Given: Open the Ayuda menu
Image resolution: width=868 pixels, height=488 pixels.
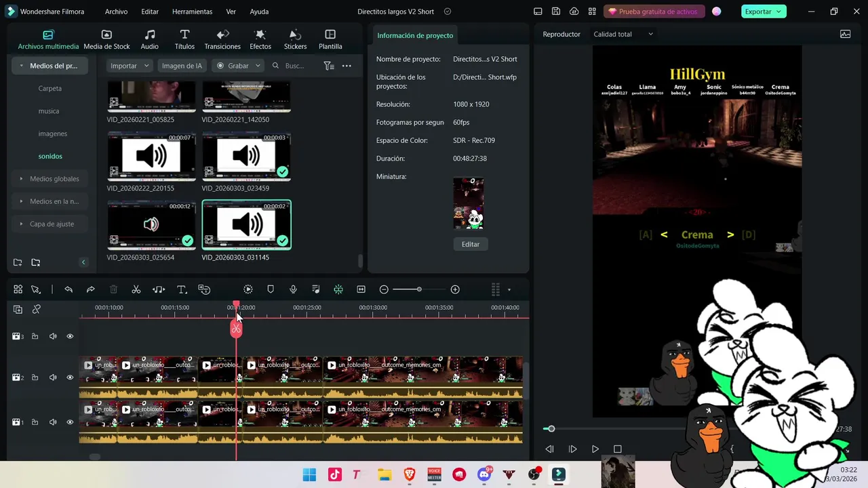Looking at the screenshot, I should [x=259, y=12].
